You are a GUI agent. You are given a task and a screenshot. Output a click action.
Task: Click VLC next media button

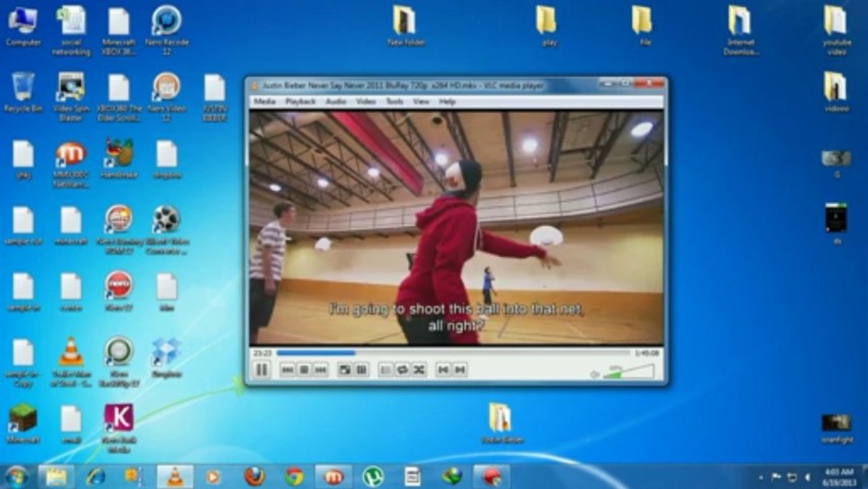click(320, 370)
